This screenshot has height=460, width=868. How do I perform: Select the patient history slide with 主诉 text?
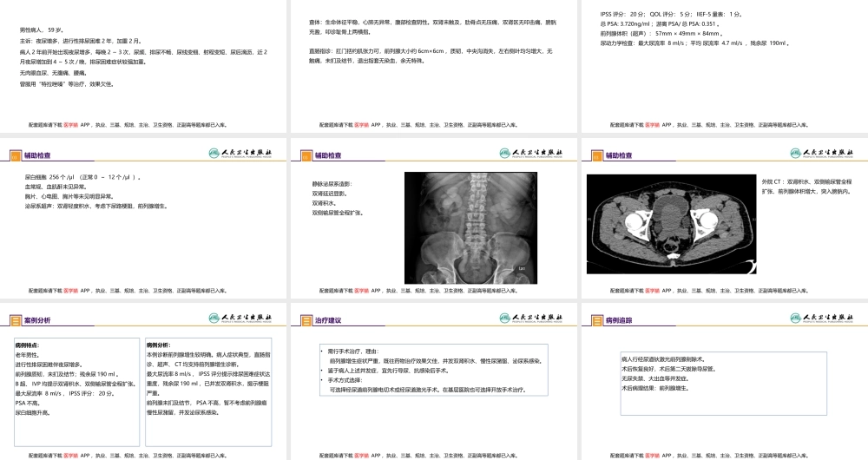(x=144, y=61)
